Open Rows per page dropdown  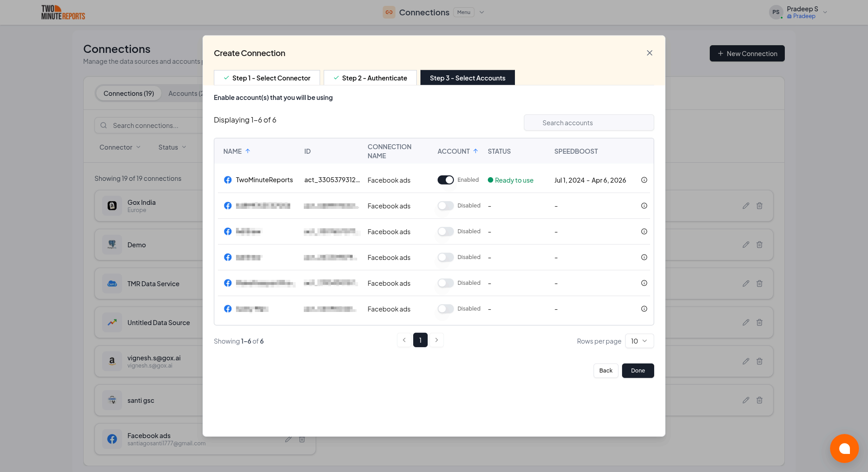point(639,341)
